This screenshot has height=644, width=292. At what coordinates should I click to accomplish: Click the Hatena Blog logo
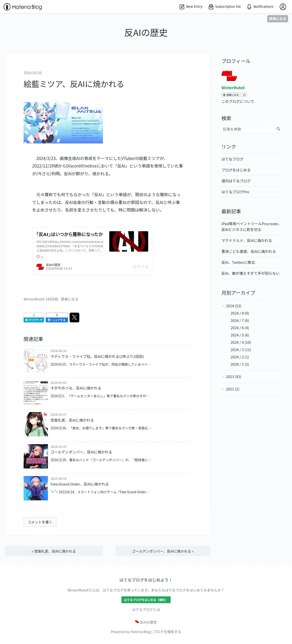[x=23, y=7]
